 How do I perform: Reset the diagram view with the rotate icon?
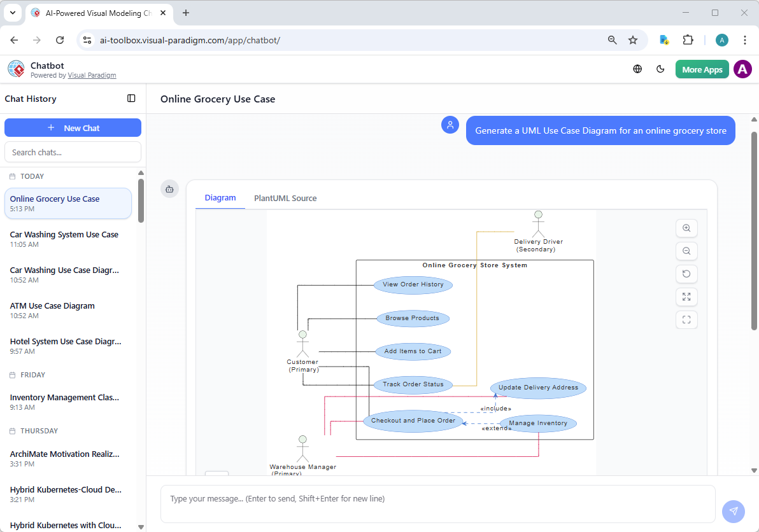pos(686,274)
